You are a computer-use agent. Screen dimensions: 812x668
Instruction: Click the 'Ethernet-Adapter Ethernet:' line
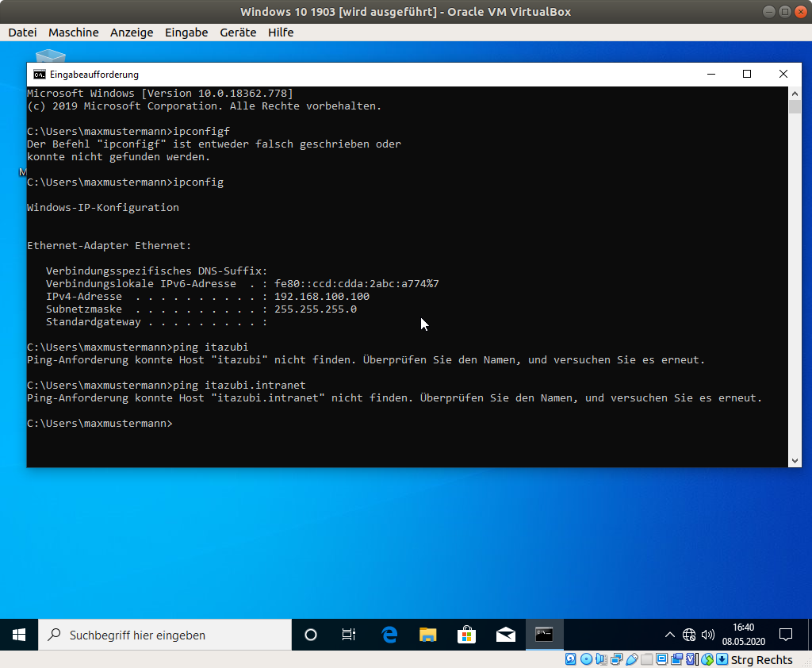pyautogui.click(x=109, y=246)
